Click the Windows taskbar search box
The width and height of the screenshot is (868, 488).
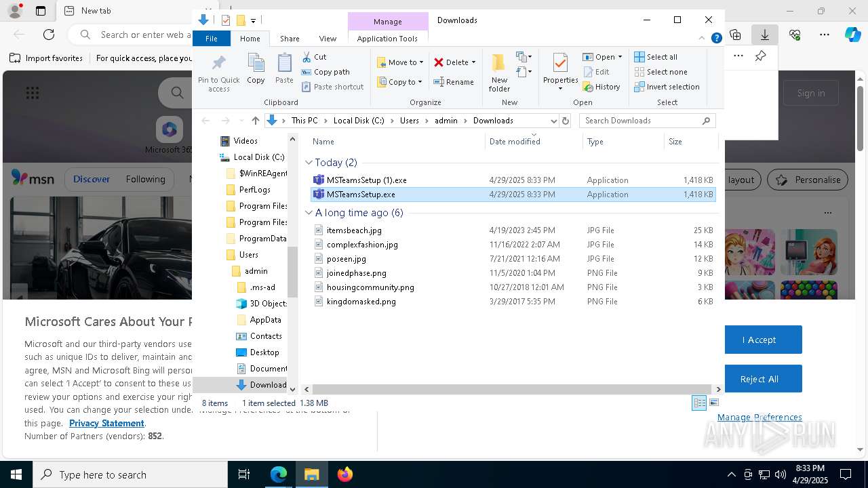[x=130, y=474]
